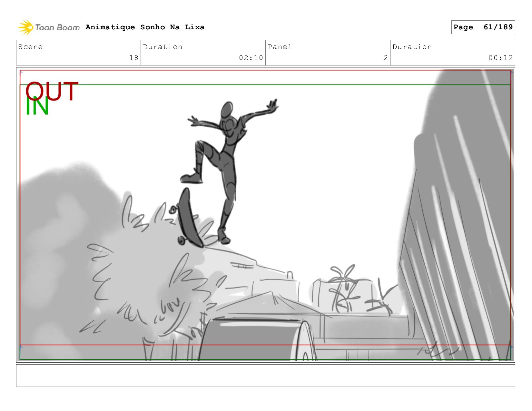Select the title 'Animatique Sonho Na Lixa'
Image resolution: width=532 pixels, height=411 pixels.
click(145, 27)
